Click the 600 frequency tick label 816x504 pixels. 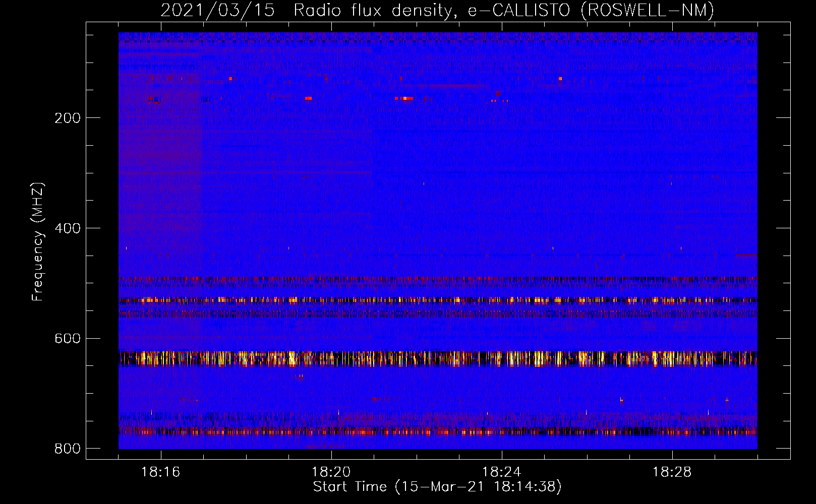[x=68, y=338]
